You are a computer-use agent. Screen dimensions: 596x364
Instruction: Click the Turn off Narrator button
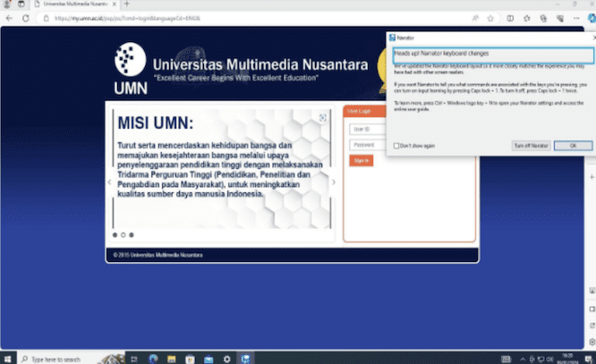tap(530, 145)
